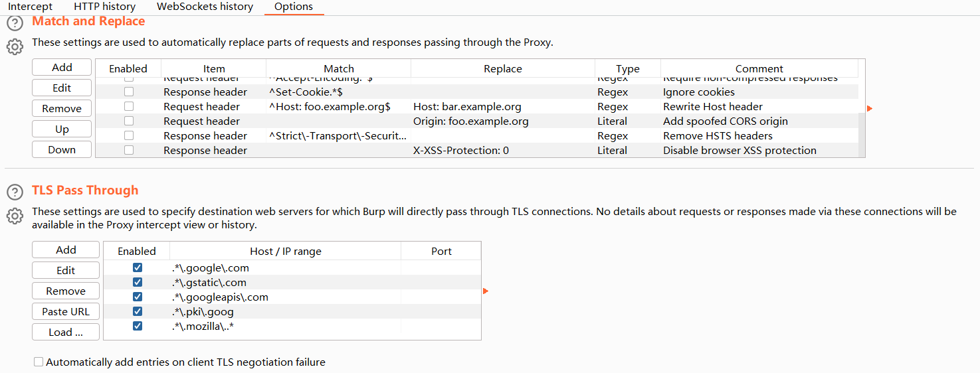Select the ^Host: foo.example.org$ match cell
980x373 pixels.
[339, 106]
